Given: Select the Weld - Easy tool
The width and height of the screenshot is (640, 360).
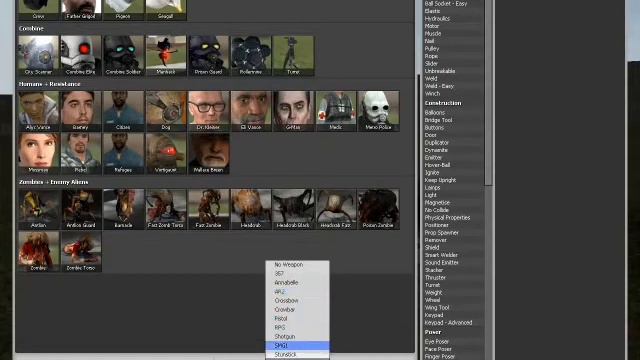Looking at the screenshot, I should (439, 86).
